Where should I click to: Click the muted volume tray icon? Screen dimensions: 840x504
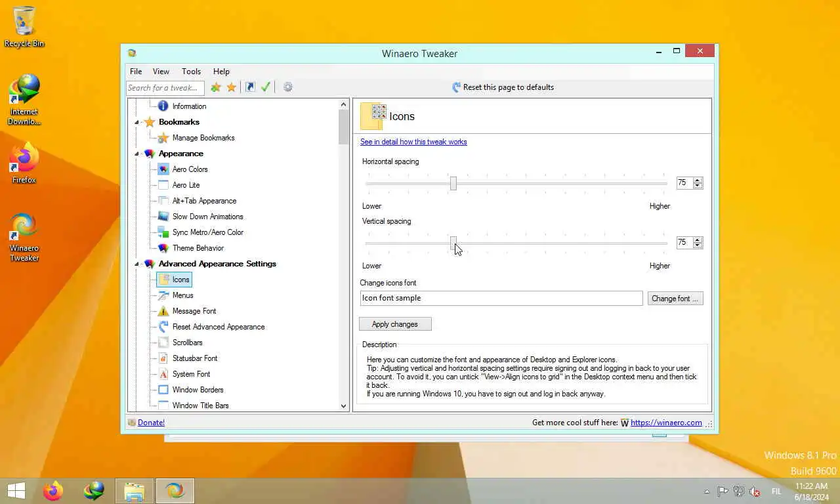pyautogui.click(x=755, y=492)
